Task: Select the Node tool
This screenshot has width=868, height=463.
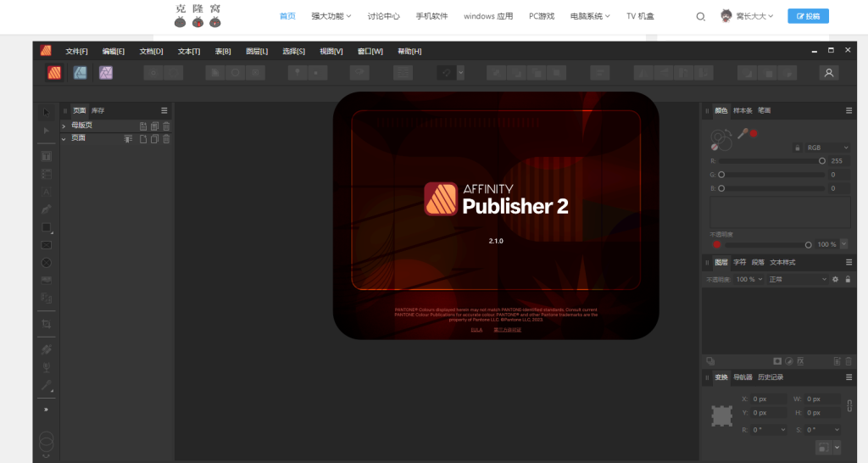Action: [x=47, y=131]
